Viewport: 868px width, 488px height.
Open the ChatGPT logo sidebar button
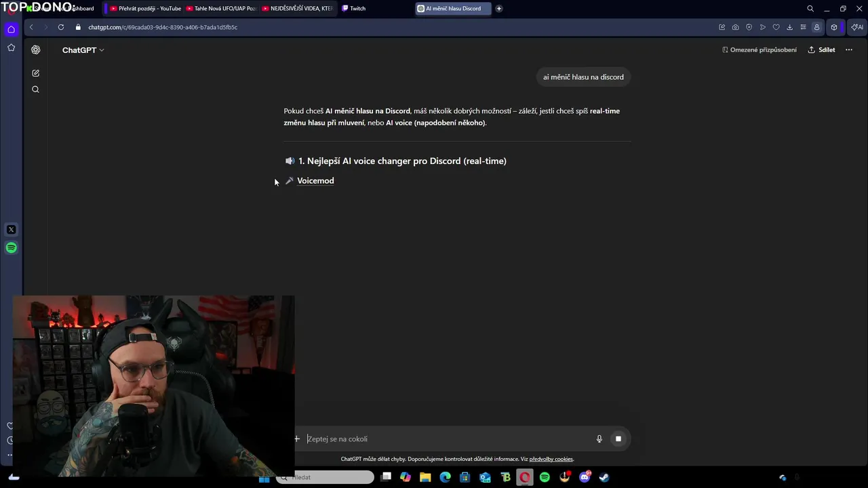(x=35, y=49)
